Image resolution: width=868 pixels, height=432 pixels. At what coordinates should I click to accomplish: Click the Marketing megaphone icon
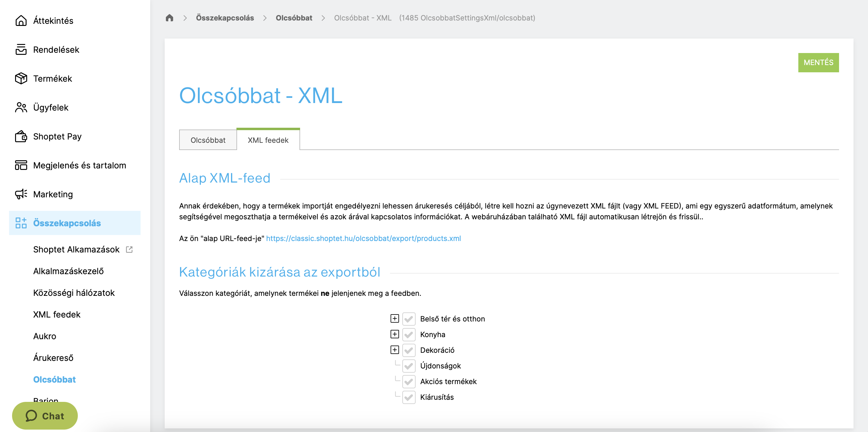point(21,194)
